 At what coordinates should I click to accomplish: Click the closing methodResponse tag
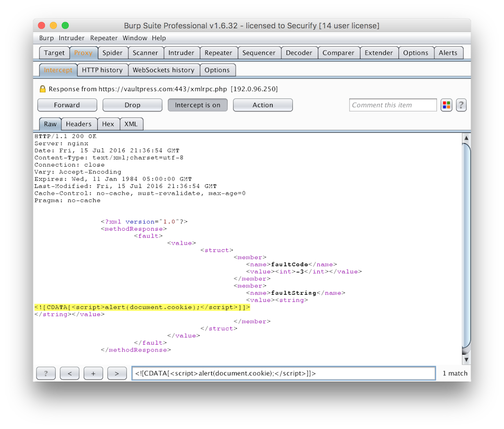coord(136,350)
